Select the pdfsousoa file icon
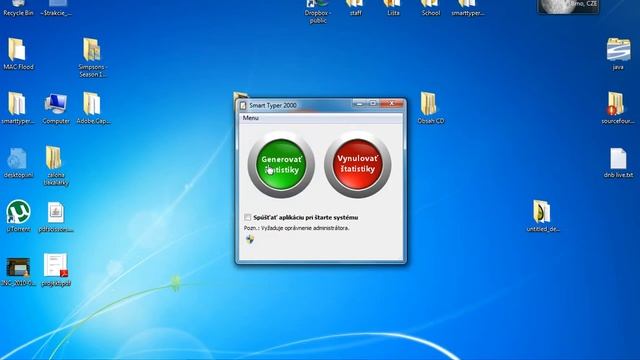This screenshot has height=360, width=640. pos(56,217)
